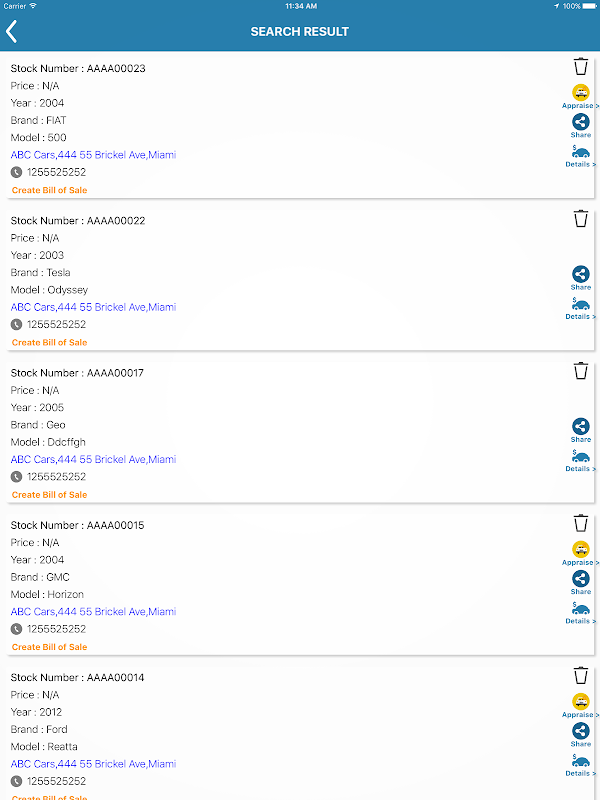Open Details for stock AAAA00022
Viewport: 600px width, 800px height.
pyautogui.click(x=580, y=308)
